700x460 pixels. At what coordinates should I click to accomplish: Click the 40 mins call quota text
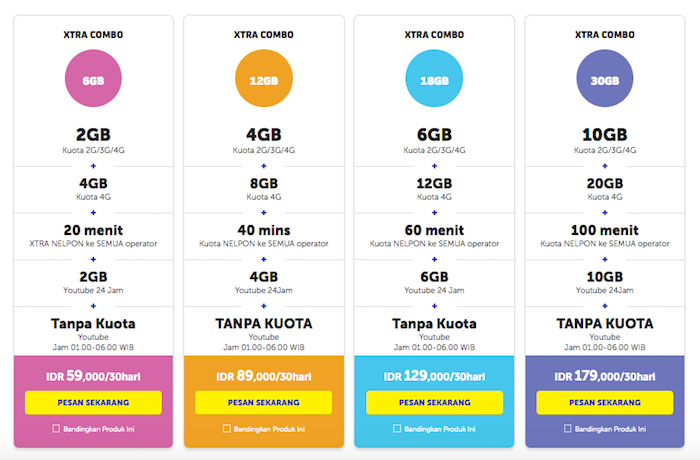[x=264, y=230]
